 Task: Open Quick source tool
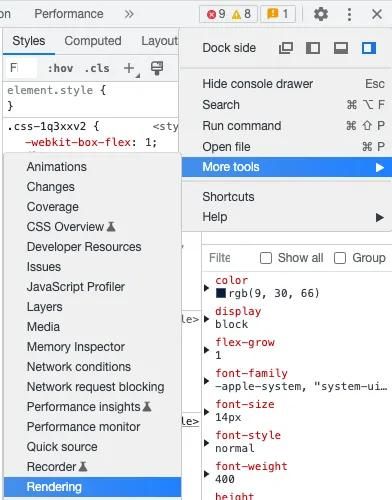click(93, 447)
